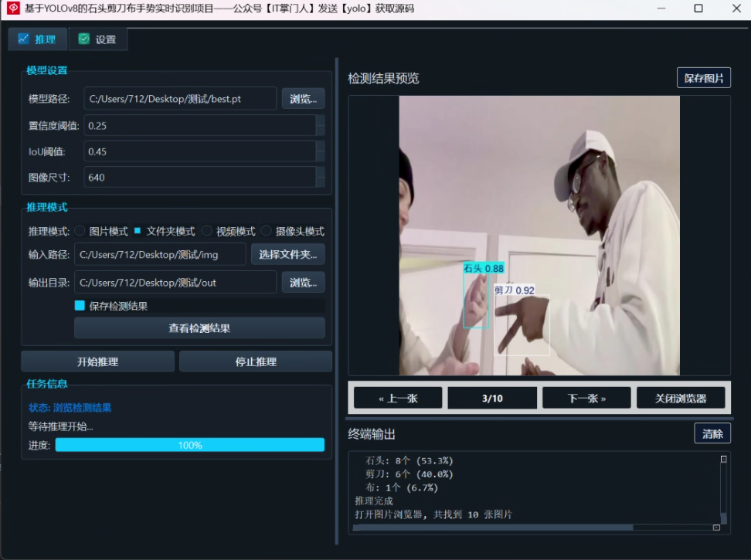
Task: Click 浏览 button next to model path
Action: [x=303, y=99]
